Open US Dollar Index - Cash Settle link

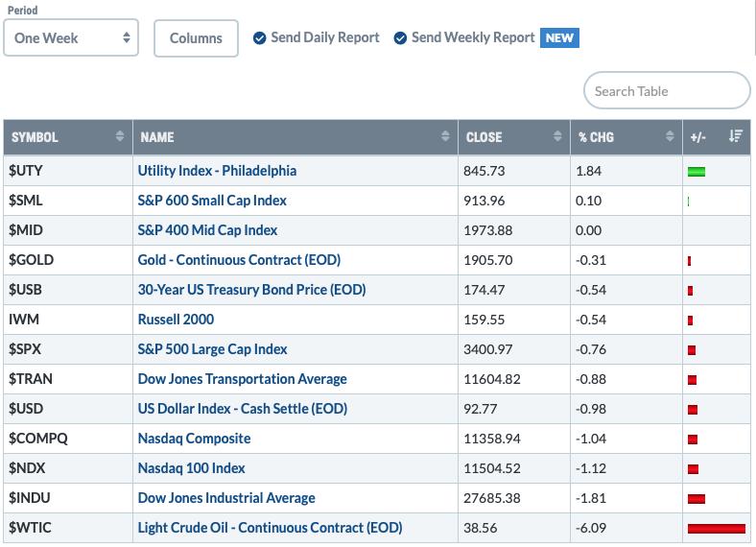243,409
